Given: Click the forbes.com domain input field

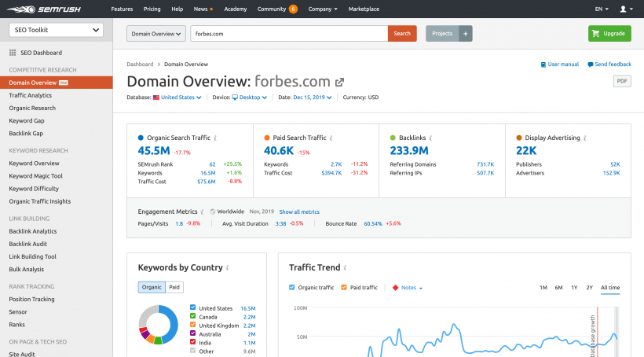Looking at the screenshot, I should [289, 34].
